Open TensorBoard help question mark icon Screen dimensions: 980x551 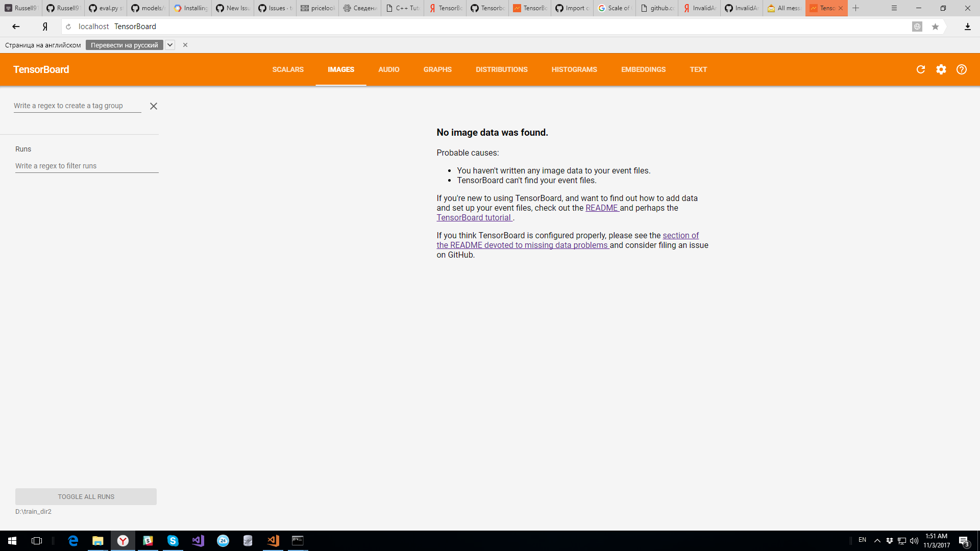962,69
